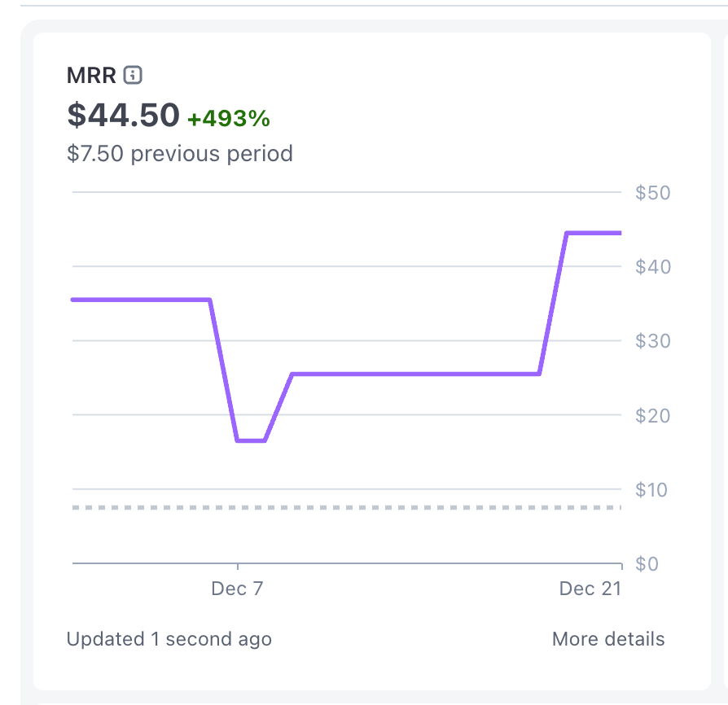The height and width of the screenshot is (705, 728).
Task: Open the More details link
Action: pos(607,639)
